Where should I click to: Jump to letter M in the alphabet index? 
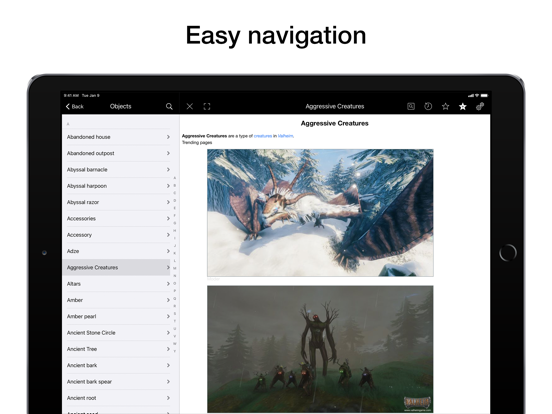[175, 268]
